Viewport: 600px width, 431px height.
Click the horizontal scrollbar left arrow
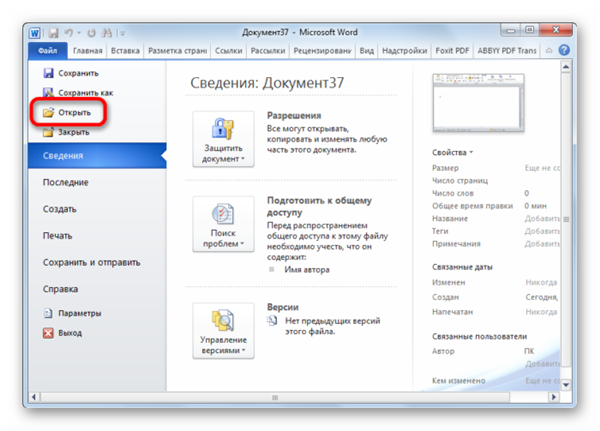tap(34, 397)
